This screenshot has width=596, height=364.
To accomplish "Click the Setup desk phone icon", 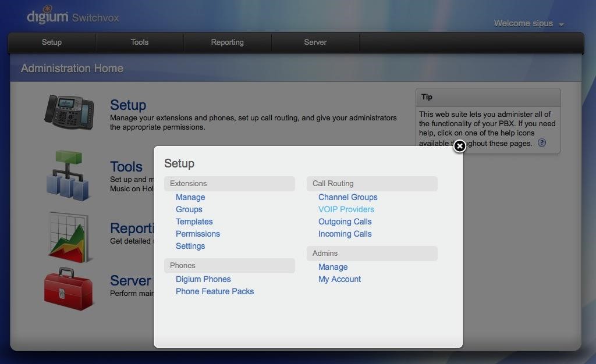I will [x=69, y=112].
